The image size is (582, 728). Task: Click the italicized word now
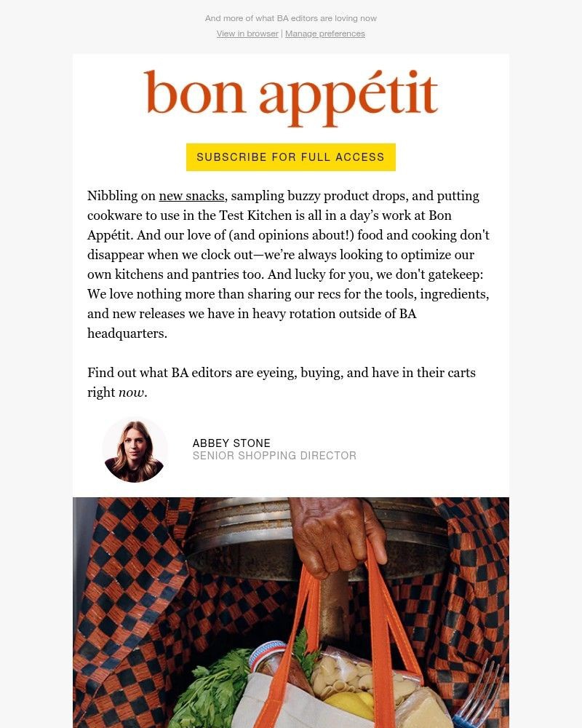tap(132, 392)
